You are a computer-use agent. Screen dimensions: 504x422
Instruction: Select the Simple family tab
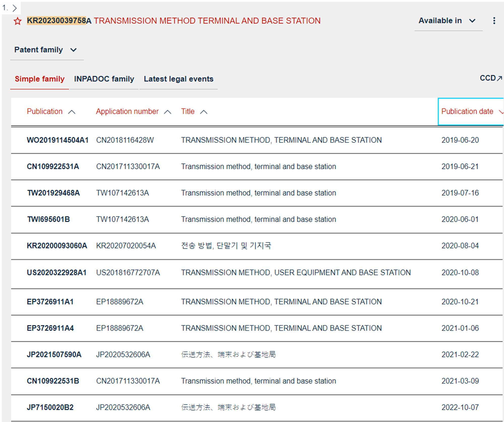[40, 79]
